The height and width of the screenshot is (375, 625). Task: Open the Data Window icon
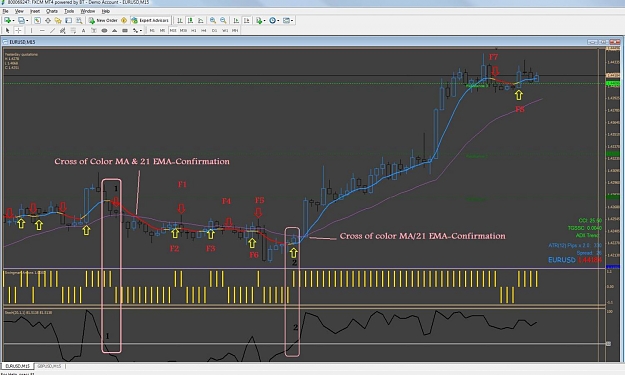point(47,20)
